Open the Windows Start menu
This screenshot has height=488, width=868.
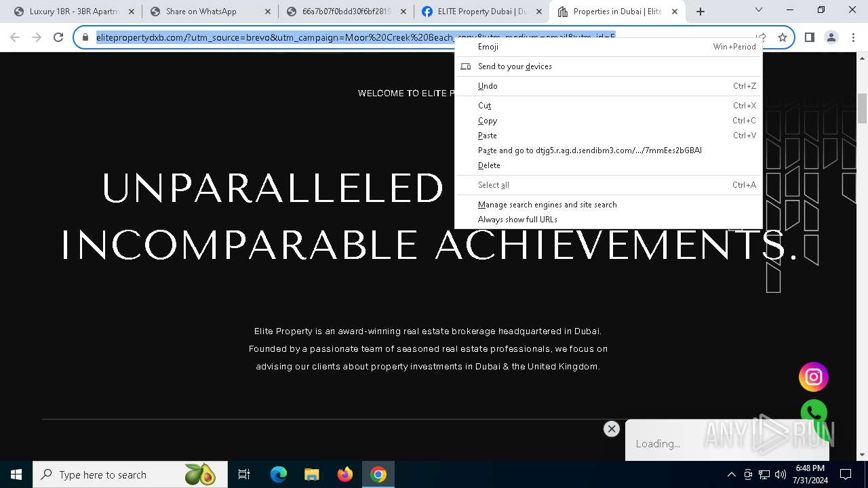click(16, 474)
